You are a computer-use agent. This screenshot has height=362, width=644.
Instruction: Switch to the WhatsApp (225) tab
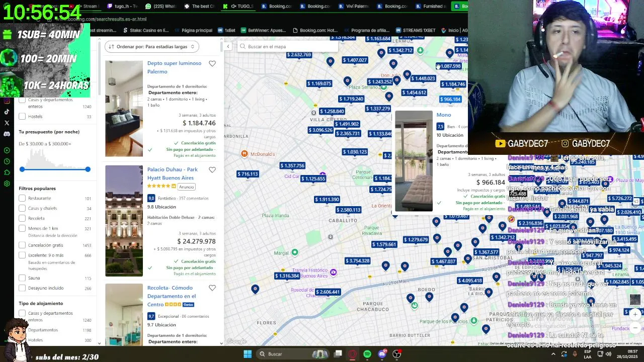pyautogui.click(x=160, y=7)
